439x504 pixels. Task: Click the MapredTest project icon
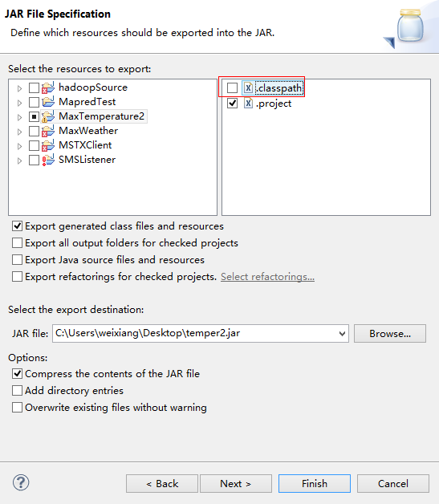(48, 102)
